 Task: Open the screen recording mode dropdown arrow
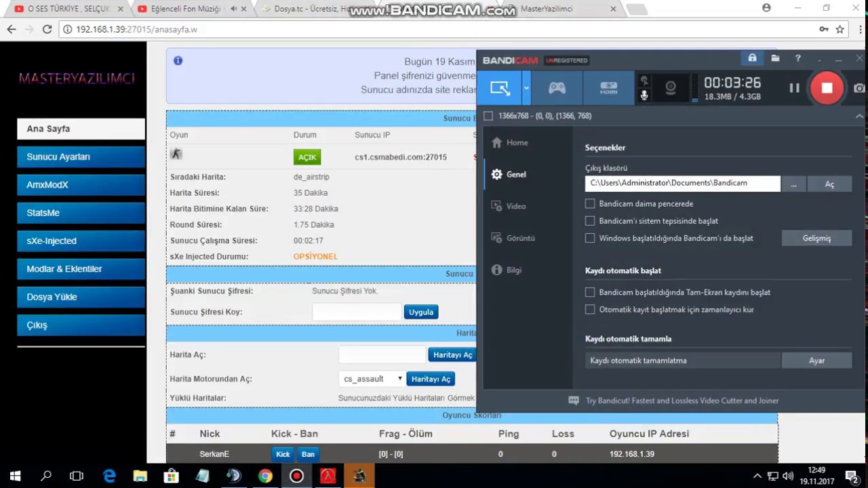pos(526,88)
